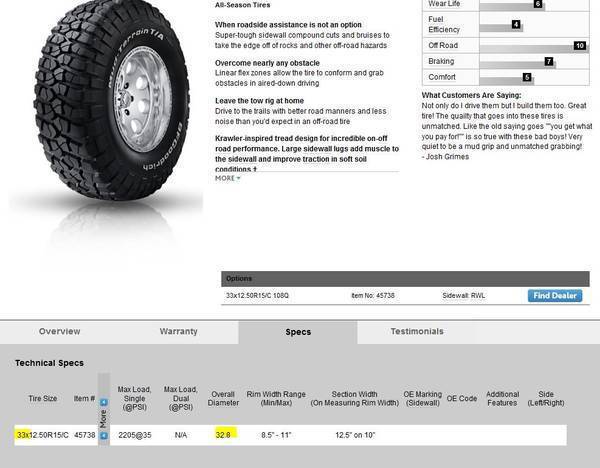Click the highlighted 32.8 overall diameter value
The image size is (600, 468).
(x=223, y=435)
